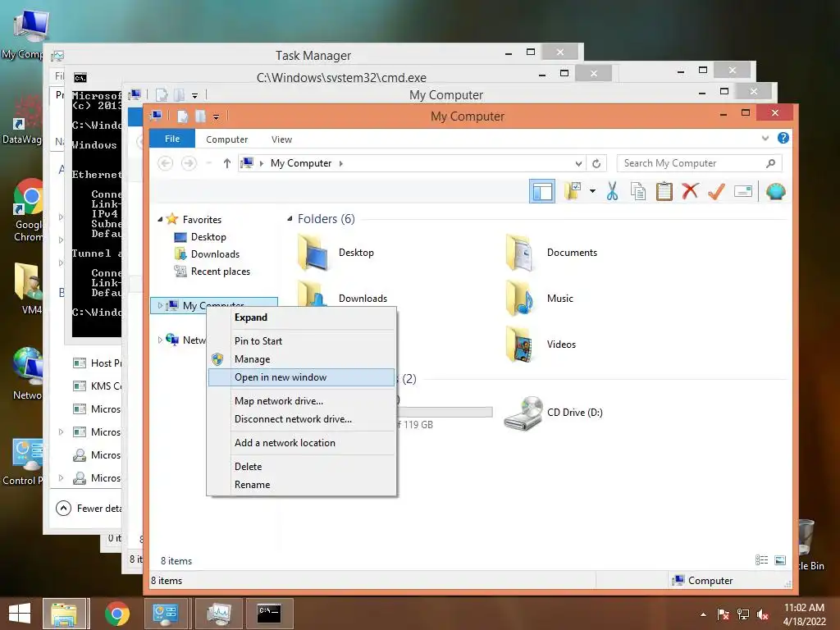This screenshot has width=840, height=630.
Task: Choose Rename in the context menu
Action: 302,484
